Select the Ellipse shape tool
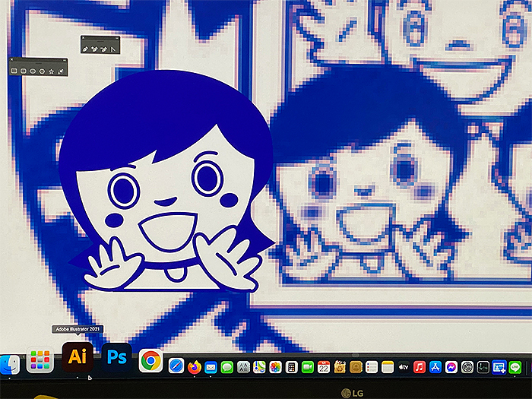The image size is (532, 399). click(x=33, y=71)
